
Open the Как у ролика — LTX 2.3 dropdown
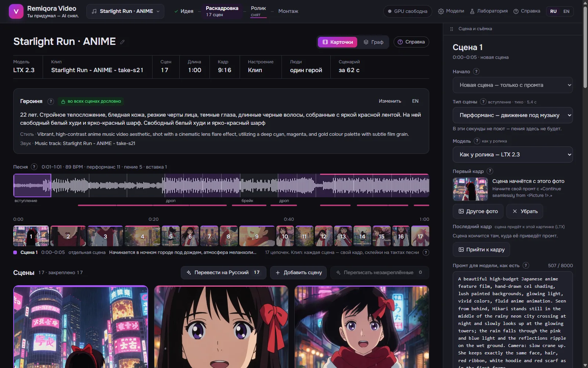pyautogui.click(x=513, y=155)
